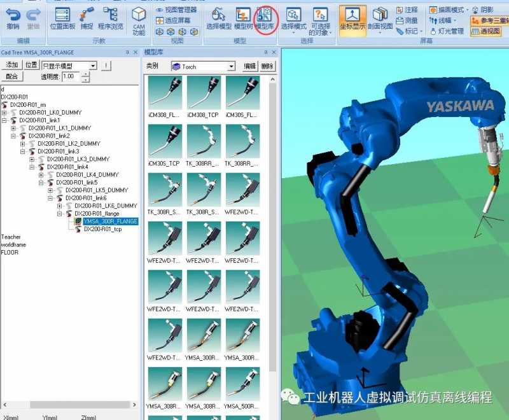509x420 pixels.
Task: Open the View Manager (视图管理器)
Action: pos(177,10)
